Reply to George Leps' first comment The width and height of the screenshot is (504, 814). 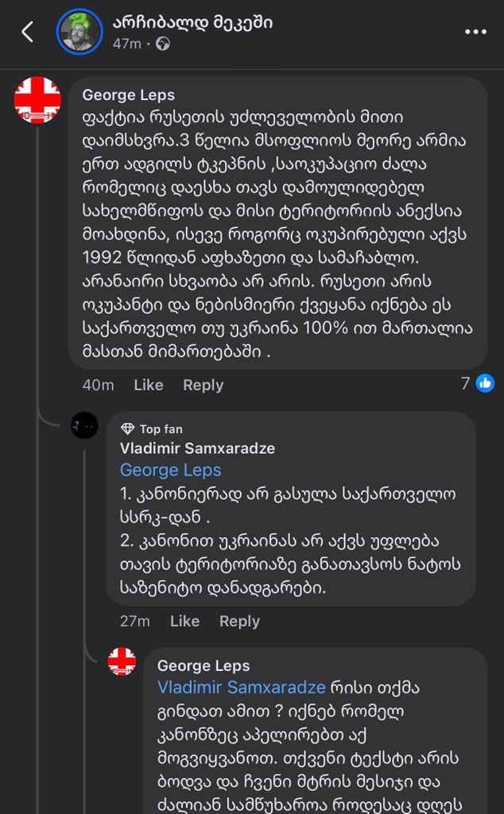203,385
